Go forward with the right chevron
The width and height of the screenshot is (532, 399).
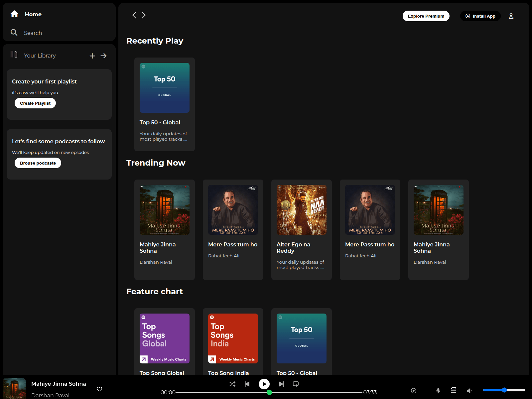[144, 15]
